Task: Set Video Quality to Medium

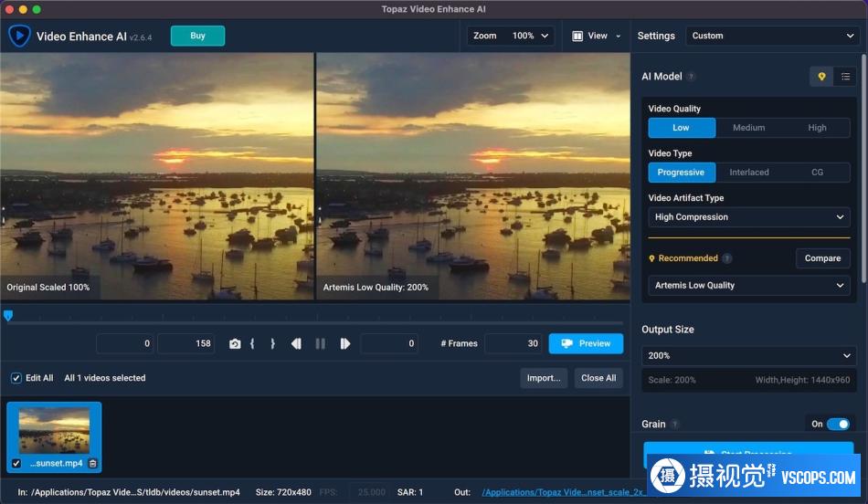Action: pos(749,128)
